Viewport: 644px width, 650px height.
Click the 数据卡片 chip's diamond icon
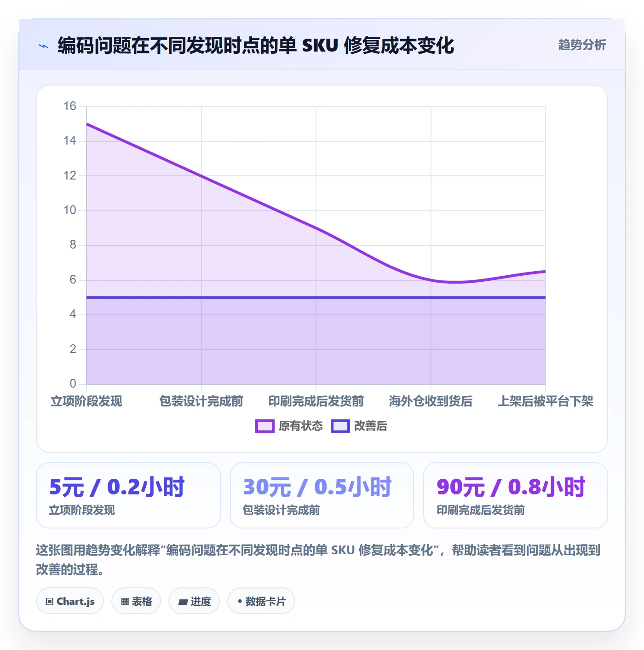(240, 601)
